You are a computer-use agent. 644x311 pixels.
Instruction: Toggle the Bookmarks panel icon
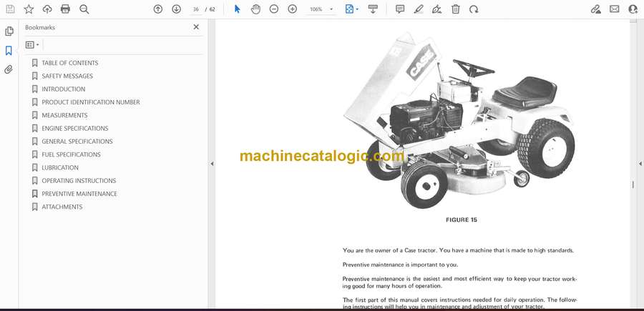(x=9, y=51)
